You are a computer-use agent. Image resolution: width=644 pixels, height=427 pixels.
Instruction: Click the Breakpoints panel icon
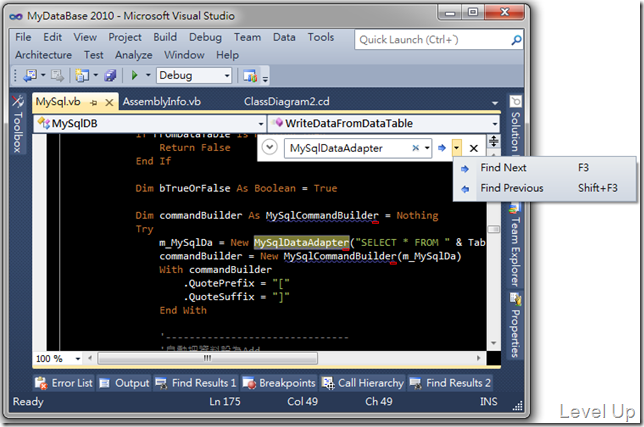pyautogui.click(x=249, y=383)
